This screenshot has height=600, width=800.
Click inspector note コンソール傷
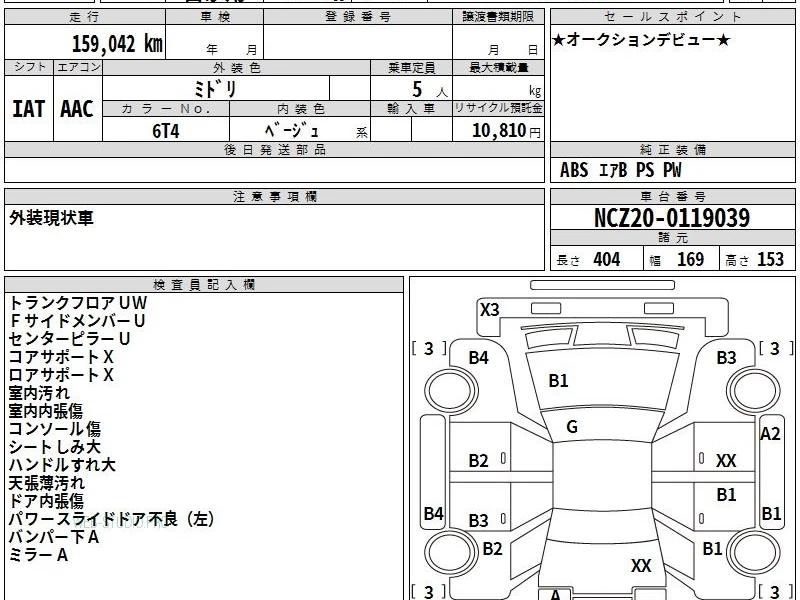55,429
